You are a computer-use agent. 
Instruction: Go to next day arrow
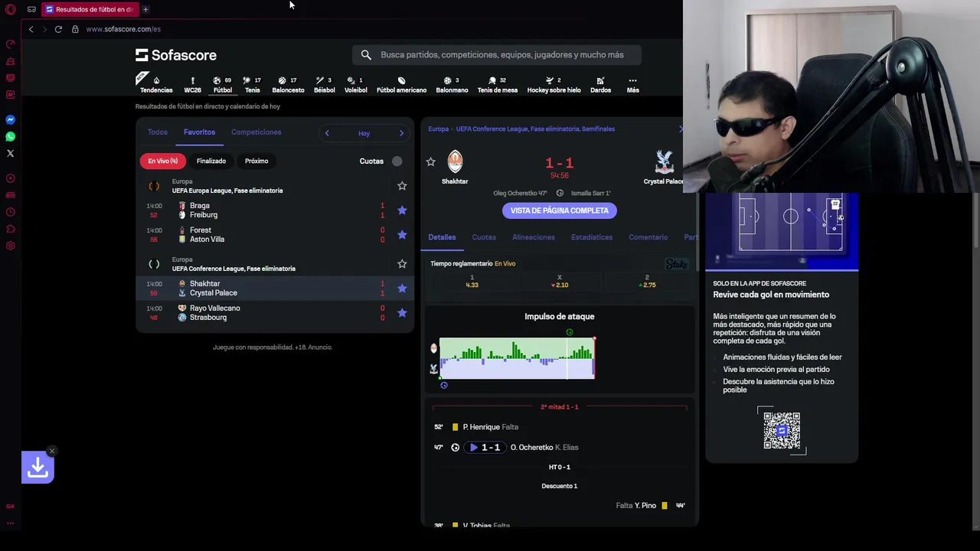(401, 133)
